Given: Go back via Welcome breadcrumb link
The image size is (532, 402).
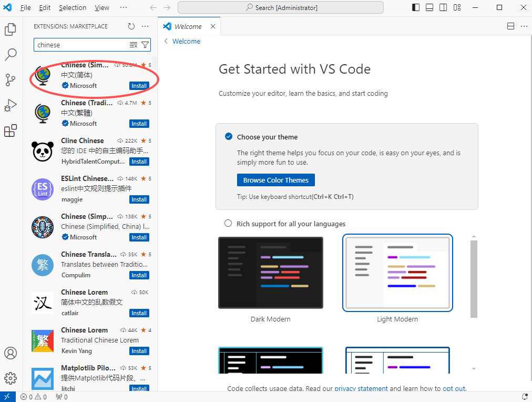Looking at the screenshot, I should (186, 41).
